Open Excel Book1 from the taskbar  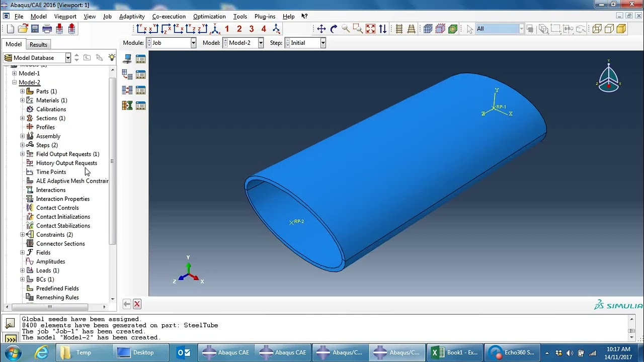click(456, 352)
